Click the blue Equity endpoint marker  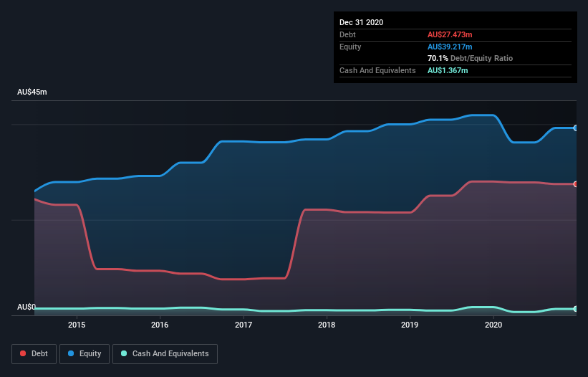click(576, 128)
